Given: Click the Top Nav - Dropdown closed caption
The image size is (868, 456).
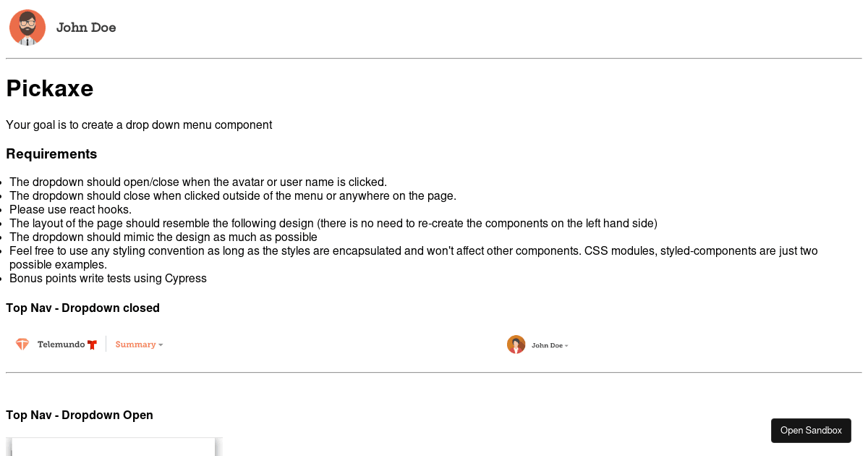Looking at the screenshot, I should [x=82, y=308].
